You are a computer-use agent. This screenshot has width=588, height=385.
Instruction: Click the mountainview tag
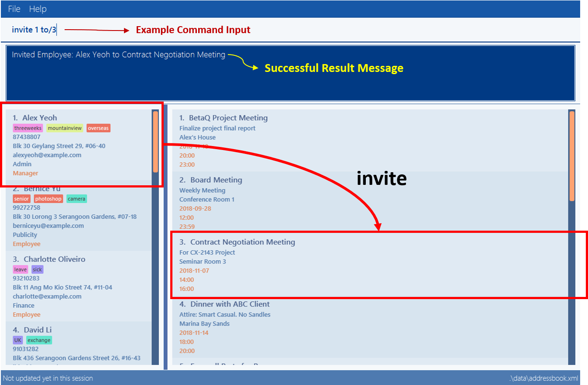click(65, 128)
